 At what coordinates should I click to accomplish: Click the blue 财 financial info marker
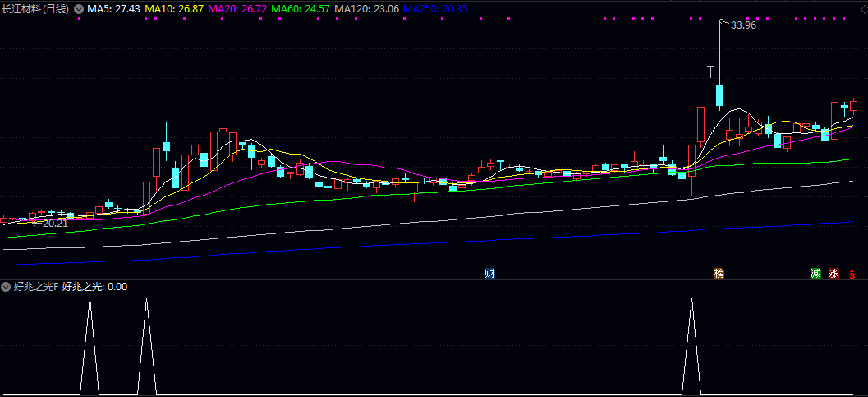pyautogui.click(x=489, y=274)
